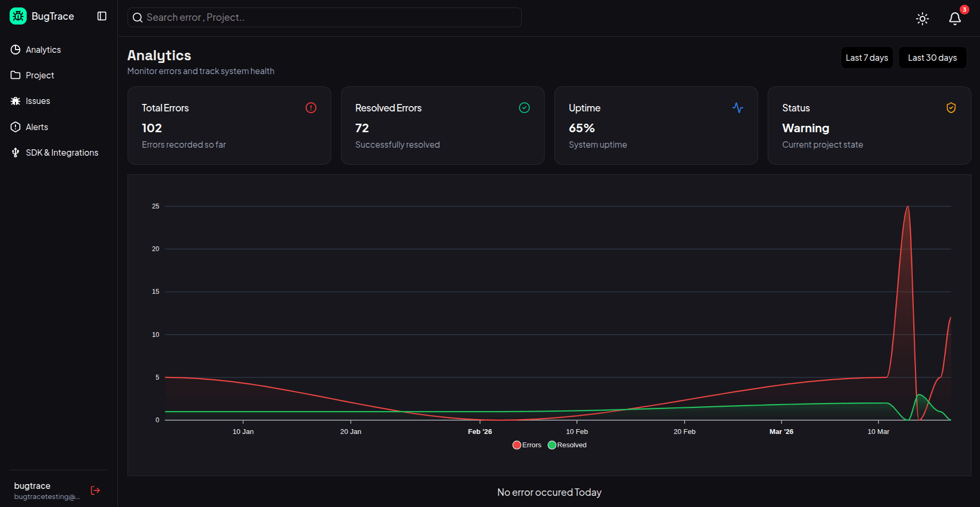Expand the truncated bugtracetesting account email
The width and height of the screenshot is (980, 507).
(46, 496)
